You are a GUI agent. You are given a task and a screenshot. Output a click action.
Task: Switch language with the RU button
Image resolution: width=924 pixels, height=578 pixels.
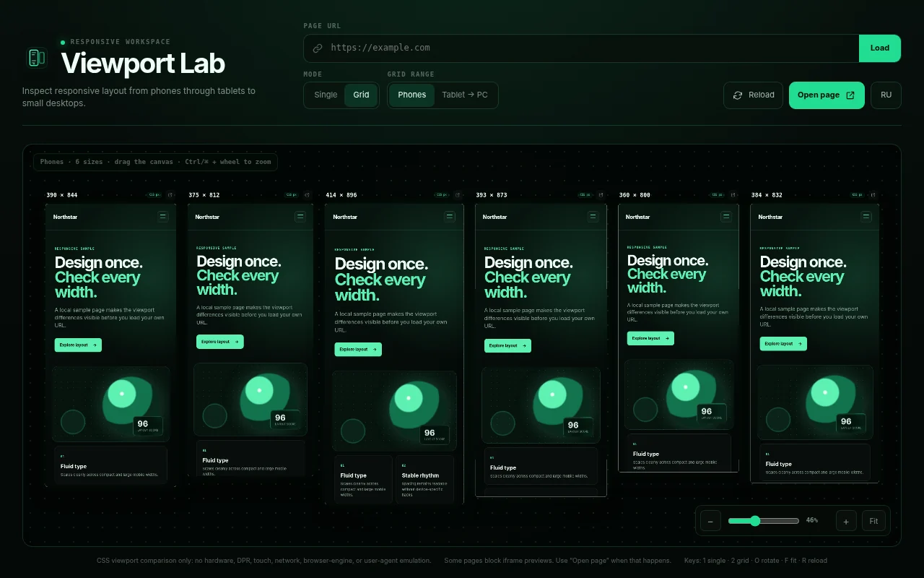pos(886,95)
